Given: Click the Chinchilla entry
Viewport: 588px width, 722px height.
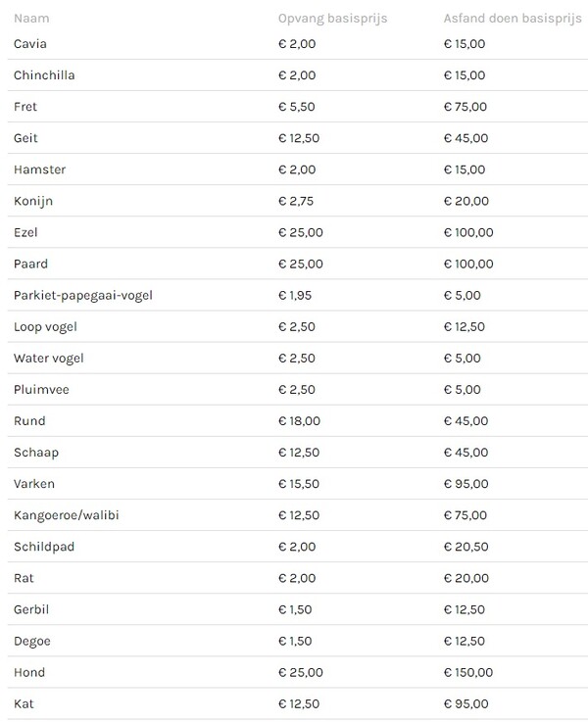Looking at the screenshot, I should [44, 75].
